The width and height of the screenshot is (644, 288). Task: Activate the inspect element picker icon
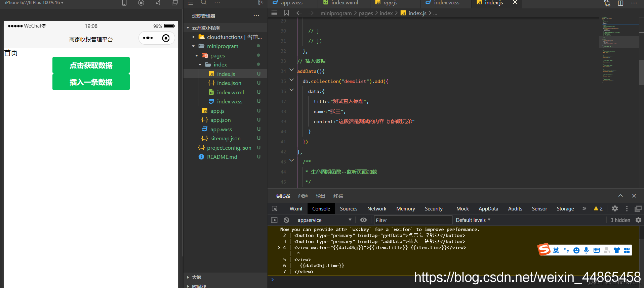275,209
